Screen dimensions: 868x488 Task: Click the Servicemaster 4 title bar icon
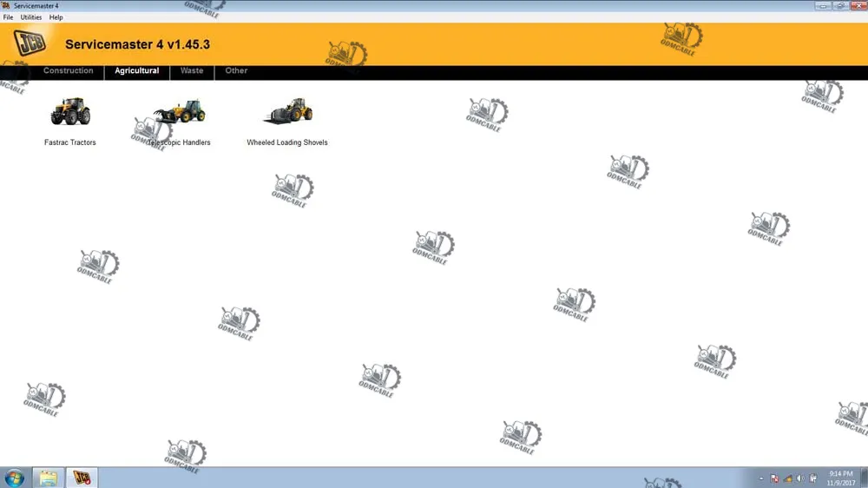pos(6,5)
